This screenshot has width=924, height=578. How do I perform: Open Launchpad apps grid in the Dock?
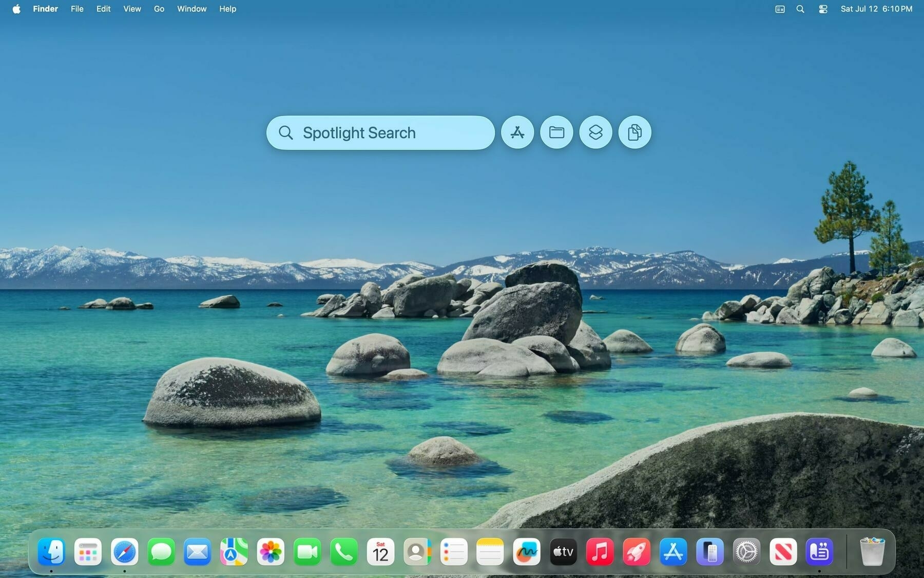click(x=88, y=552)
